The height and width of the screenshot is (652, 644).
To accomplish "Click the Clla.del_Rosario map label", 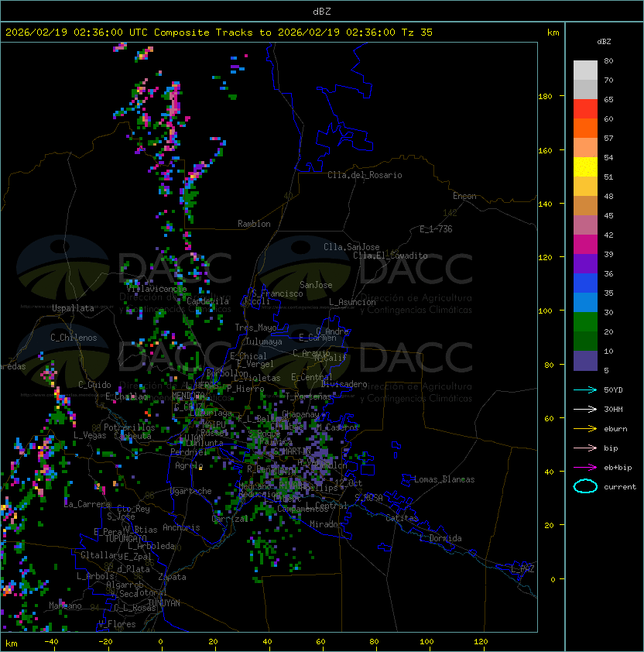I will pos(365,175).
